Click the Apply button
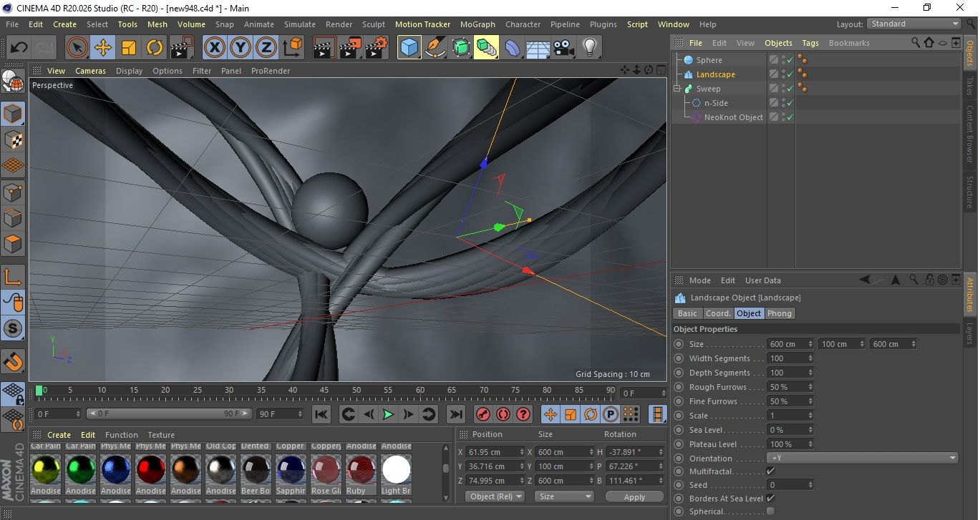This screenshot has height=520, width=980. [634, 496]
